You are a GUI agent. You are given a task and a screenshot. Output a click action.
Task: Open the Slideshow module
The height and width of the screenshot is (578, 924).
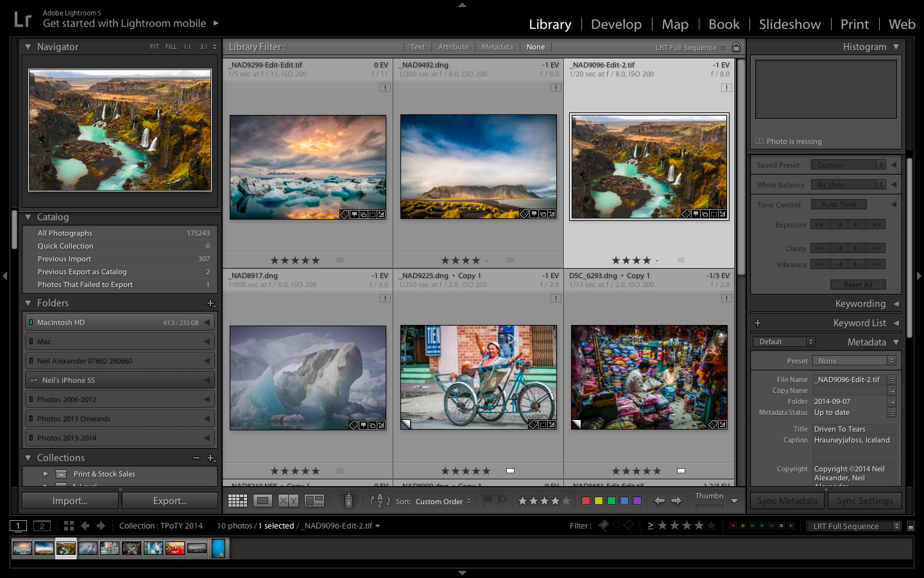pyautogui.click(x=790, y=24)
